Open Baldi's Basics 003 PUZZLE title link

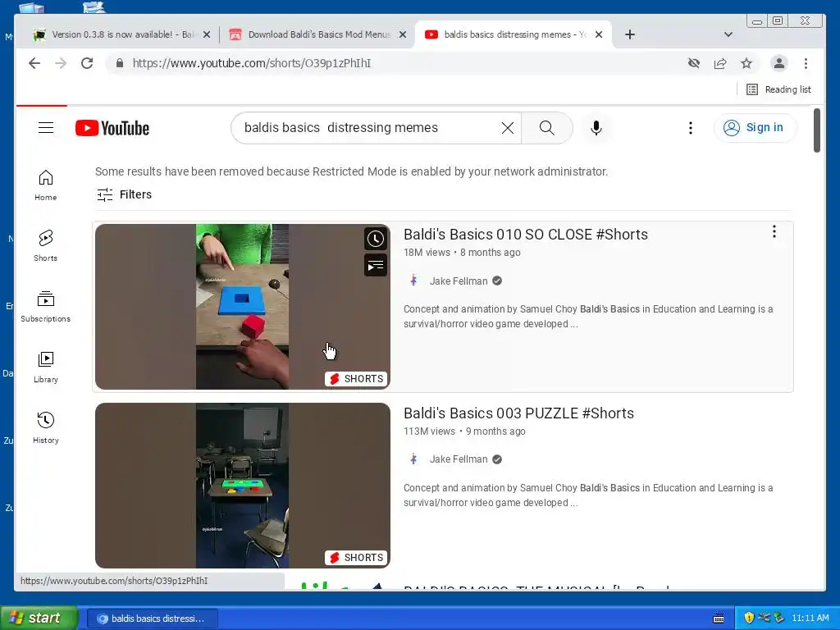518,413
